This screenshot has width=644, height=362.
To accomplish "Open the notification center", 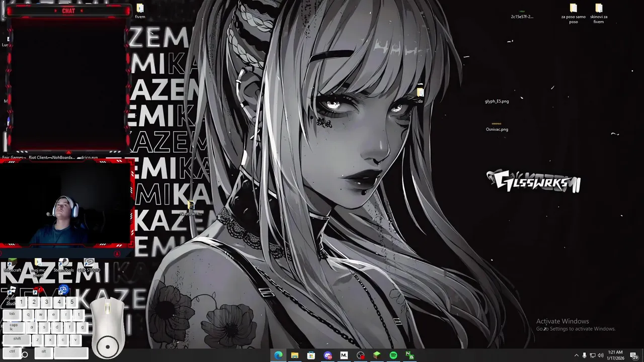I will click(634, 355).
